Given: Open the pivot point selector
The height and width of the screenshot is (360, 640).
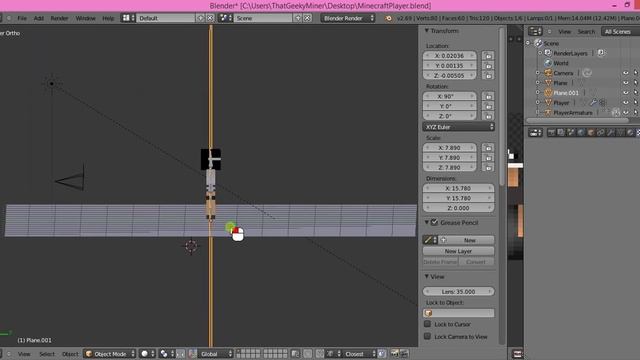Looking at the screenshot, I should (167, 354).
